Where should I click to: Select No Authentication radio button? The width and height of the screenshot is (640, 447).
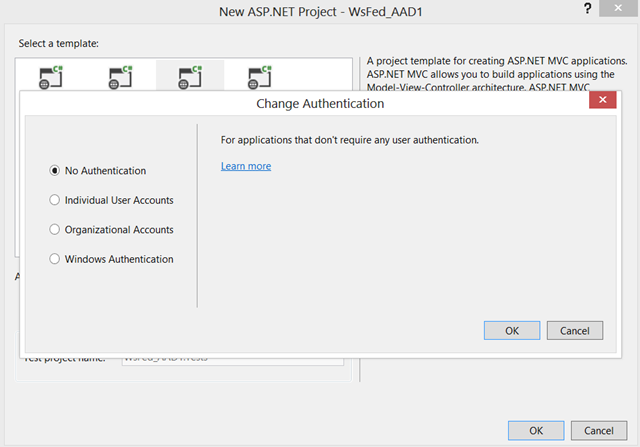tap(54, 171)
